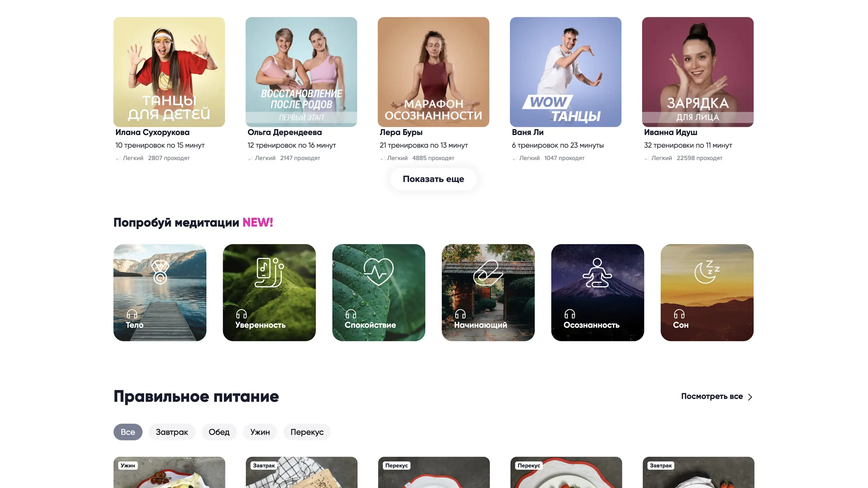Viewport: 868px width, 488px height.
Task: Open the Начинающий yoga mat icon
Action: point(488,272)
